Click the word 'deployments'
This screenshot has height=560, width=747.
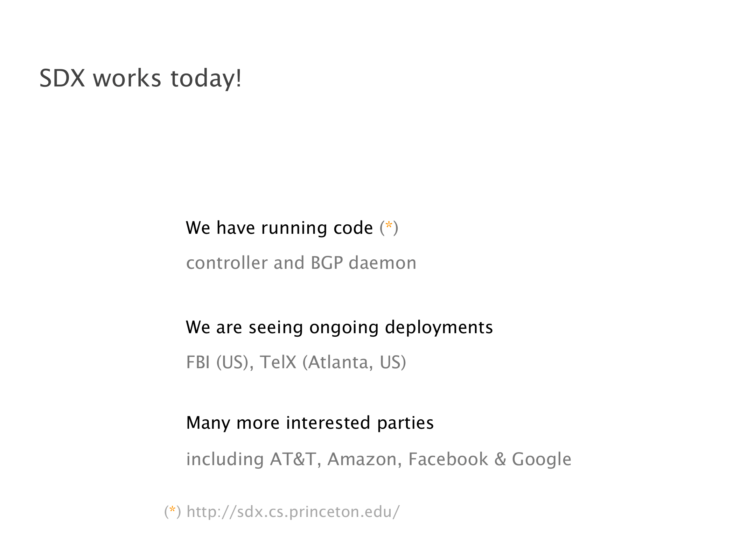point(439,328)
